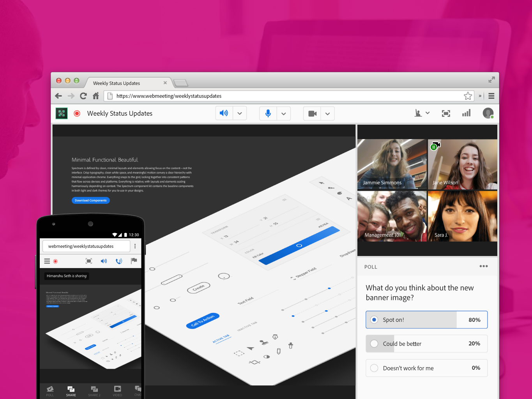Click the window full-screen arrows icon
This screenshot has height=399, width=532.
(x=491, y=79)
